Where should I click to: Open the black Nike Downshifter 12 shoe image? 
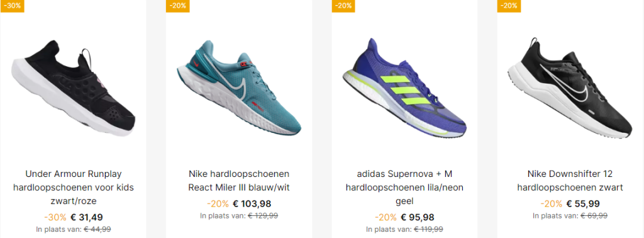570,88
